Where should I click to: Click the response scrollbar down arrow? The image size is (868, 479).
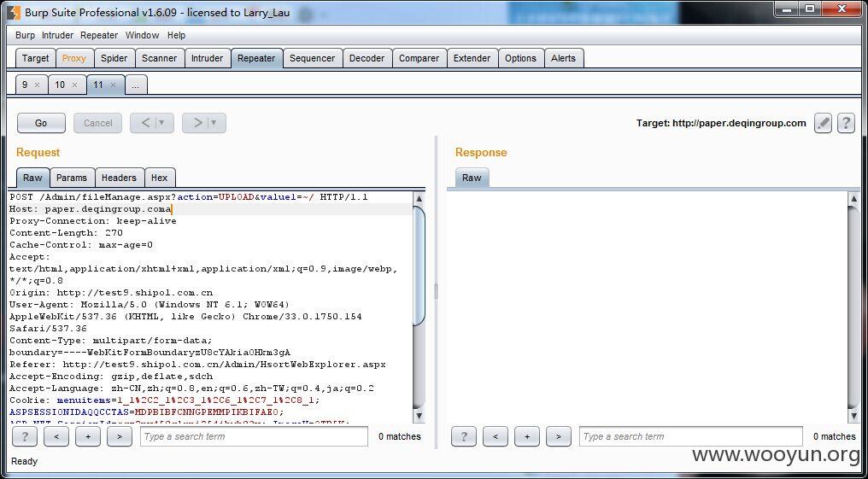[853, 416]
